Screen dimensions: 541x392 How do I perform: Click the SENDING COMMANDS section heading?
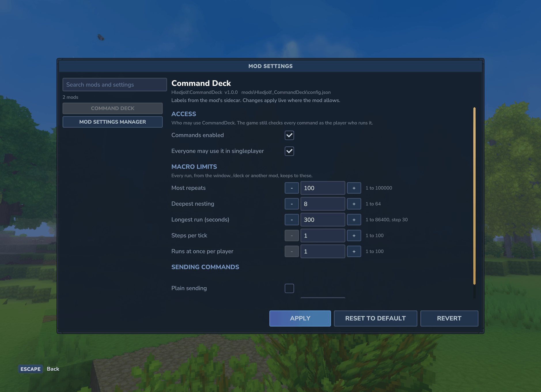click(205, 267)
